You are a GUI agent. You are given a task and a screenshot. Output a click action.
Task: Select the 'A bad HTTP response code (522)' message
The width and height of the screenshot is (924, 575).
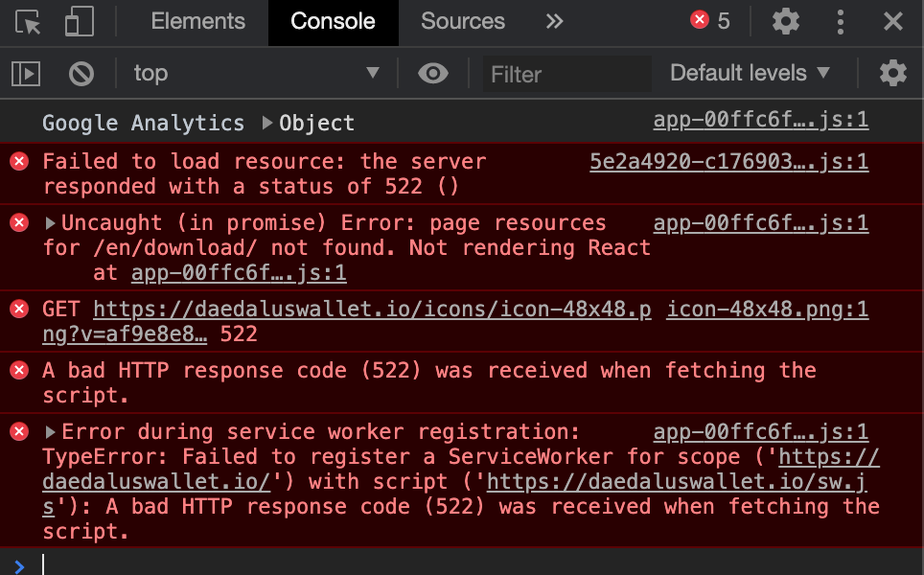[429, 382]
